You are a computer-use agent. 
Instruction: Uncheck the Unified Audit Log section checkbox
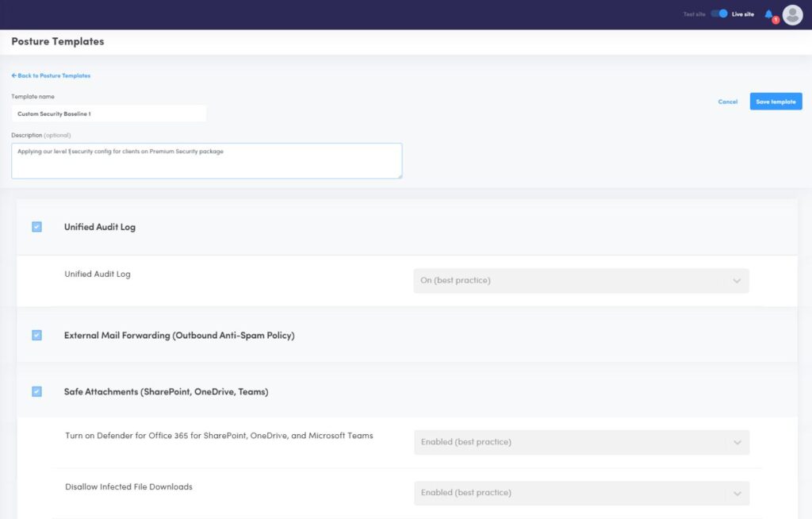36,227
